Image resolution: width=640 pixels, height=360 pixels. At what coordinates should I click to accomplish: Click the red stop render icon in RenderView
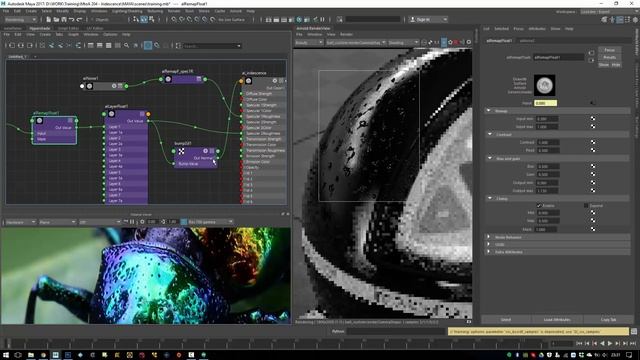pos(456,42)
